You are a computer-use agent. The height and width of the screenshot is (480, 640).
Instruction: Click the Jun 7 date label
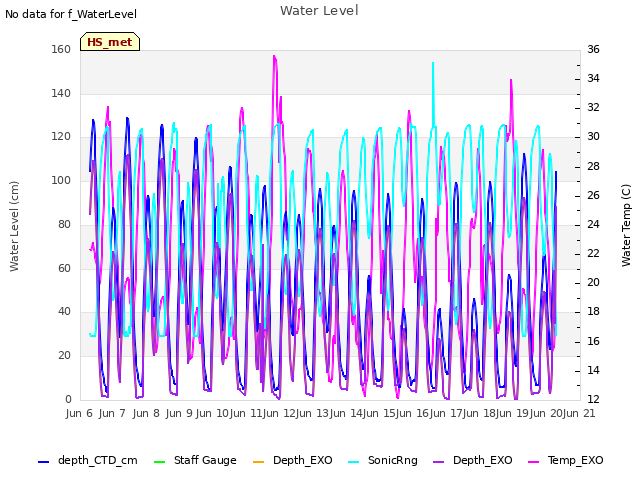(x=113, y=413)
